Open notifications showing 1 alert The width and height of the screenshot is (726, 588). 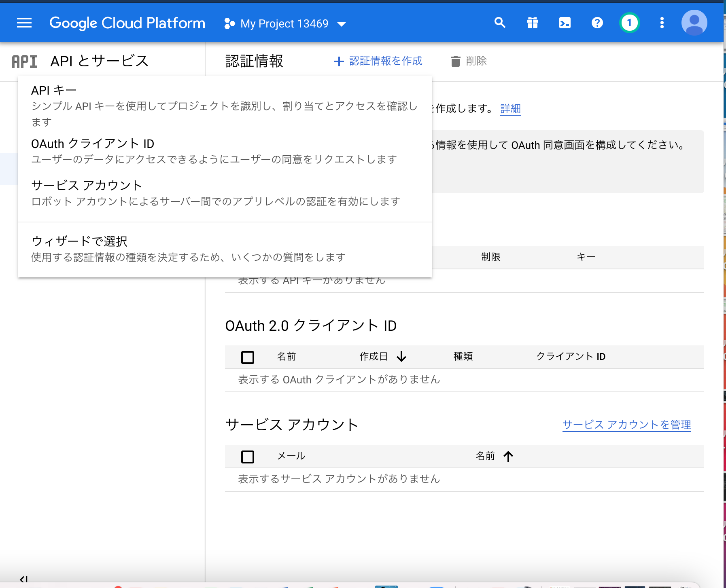[x=629, y=23]
